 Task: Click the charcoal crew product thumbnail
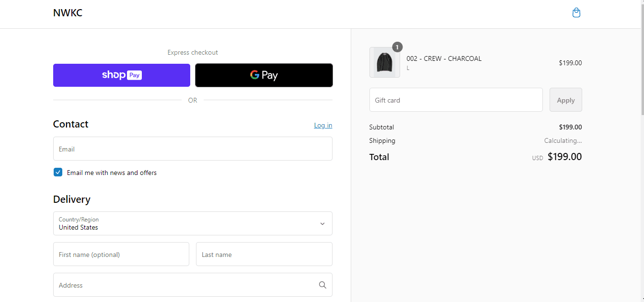click(385, 62)
